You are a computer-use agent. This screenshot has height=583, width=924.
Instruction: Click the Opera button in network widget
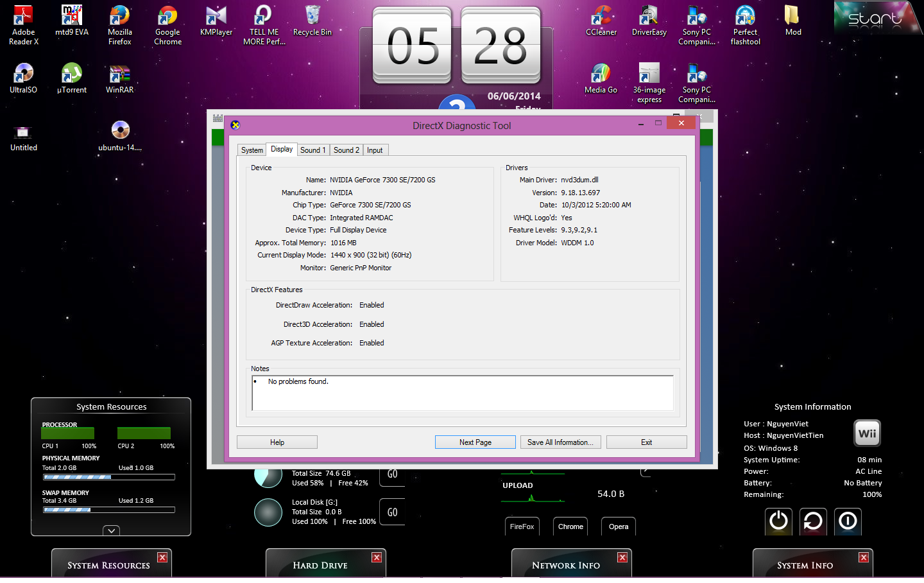point(619,526)
